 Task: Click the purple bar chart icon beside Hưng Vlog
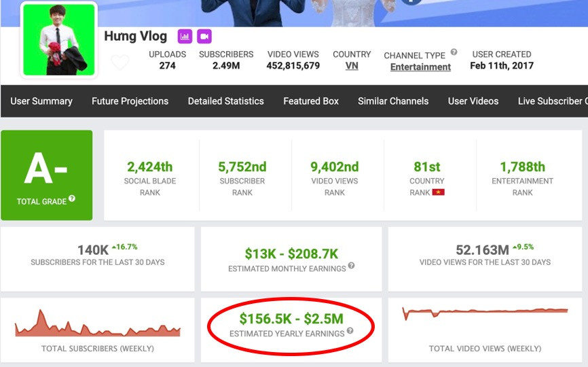[x=185, y=37]
